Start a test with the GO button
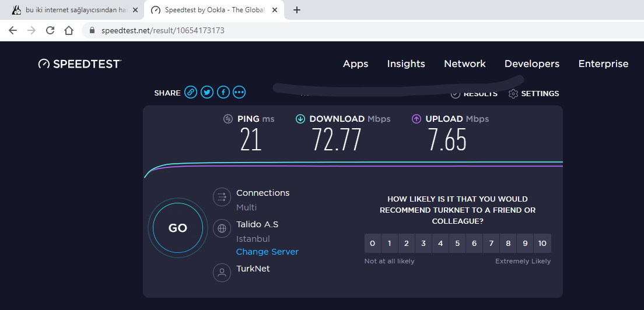The width and height of the screenshot is (644, 310). pos(178,228)
